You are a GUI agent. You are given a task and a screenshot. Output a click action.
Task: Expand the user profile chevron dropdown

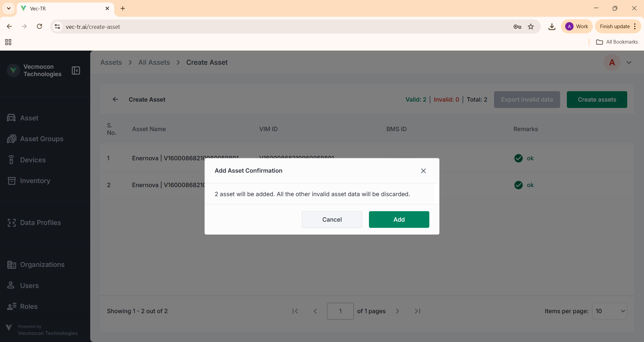pyautogui.click(x=629, y=63)
